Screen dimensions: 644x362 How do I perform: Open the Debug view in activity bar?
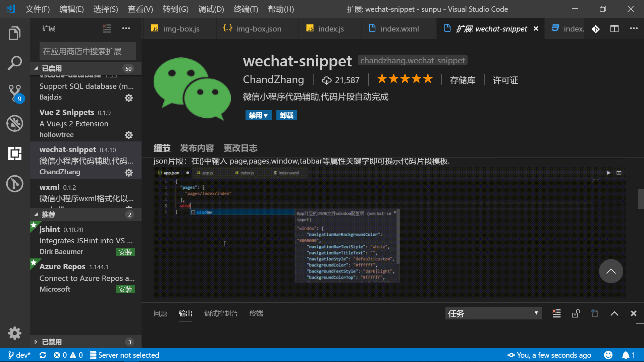[x=14, y=123]
